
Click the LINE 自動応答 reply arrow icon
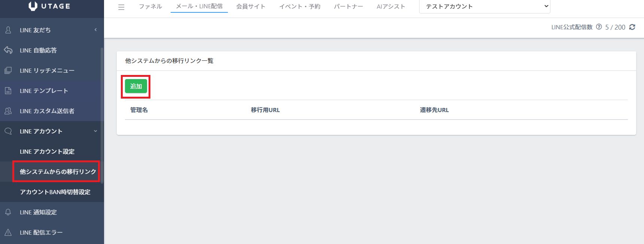(8, 50)
